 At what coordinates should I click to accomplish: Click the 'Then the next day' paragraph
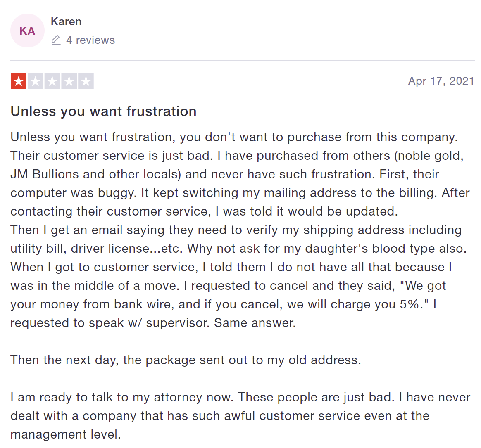[x=186, y=360]
